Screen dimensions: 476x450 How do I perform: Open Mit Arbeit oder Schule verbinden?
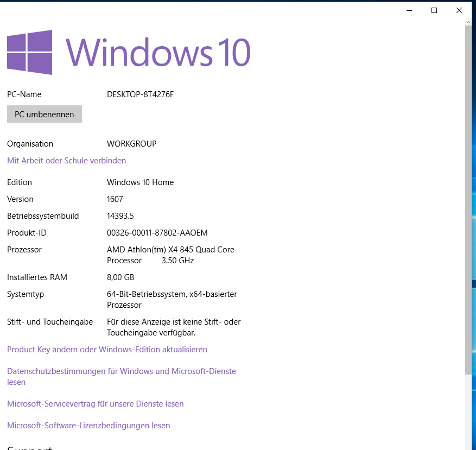pyautogui.click(x=66, y=161)
